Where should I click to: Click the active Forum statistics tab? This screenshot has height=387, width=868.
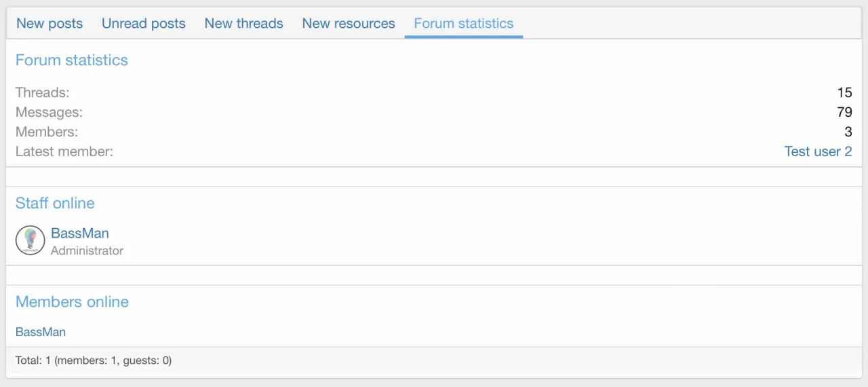click(x=464, y=23)
